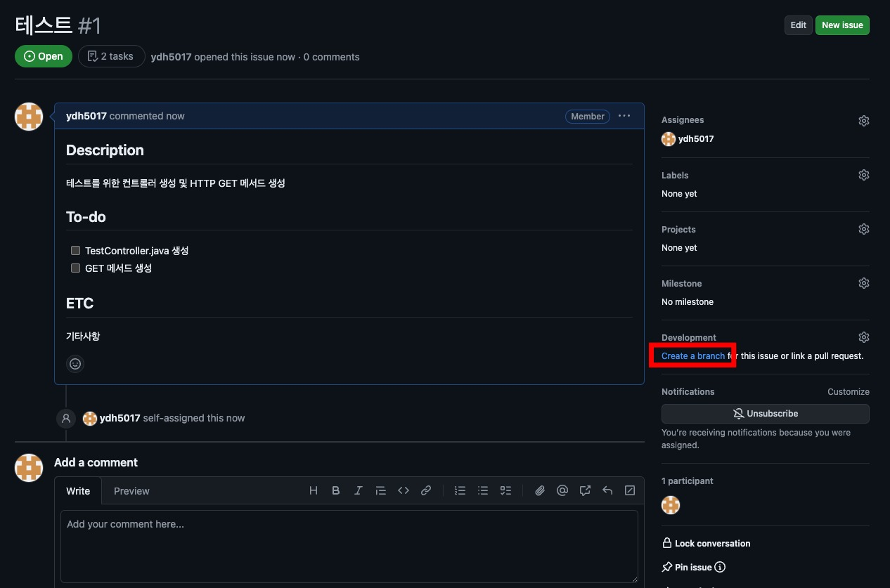This screenshot has height=588, width=890.
Task: Open Milestone settings with the gear icon
Action: click(863, 283)
